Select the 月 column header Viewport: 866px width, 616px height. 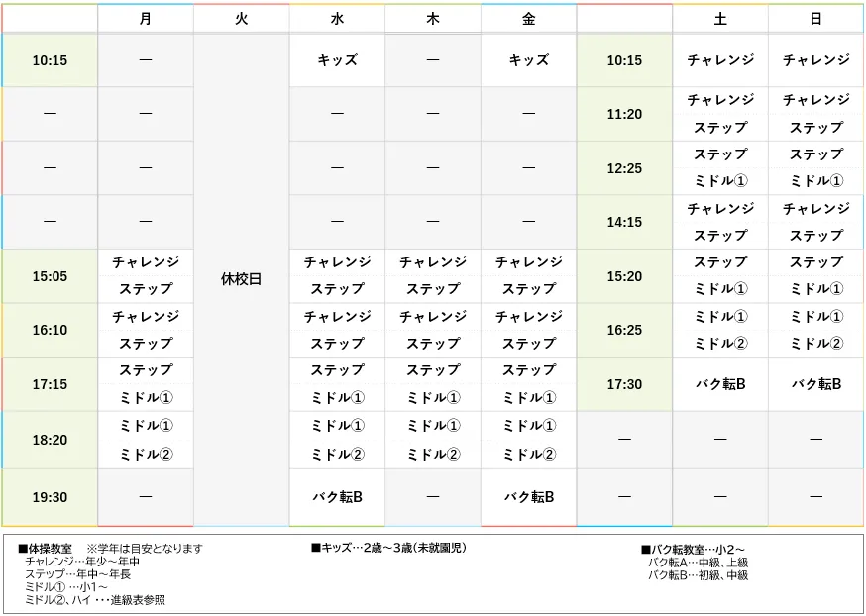(x=144, y=18)
